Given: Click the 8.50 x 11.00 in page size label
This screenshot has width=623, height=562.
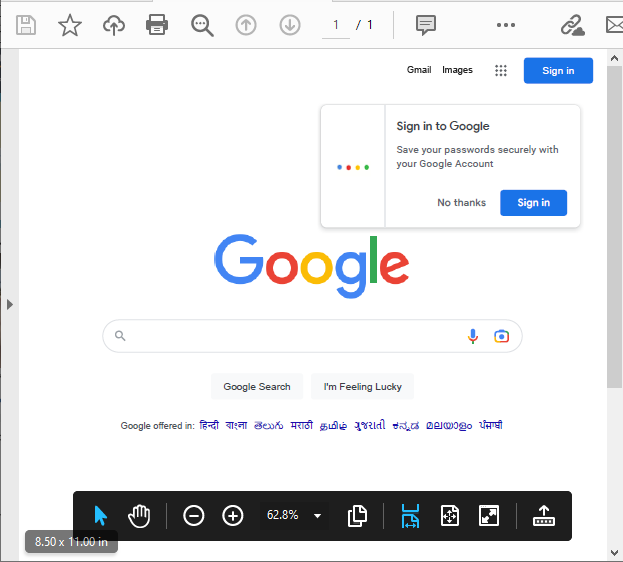Looking at the screenshot, I should pos(71,541).
